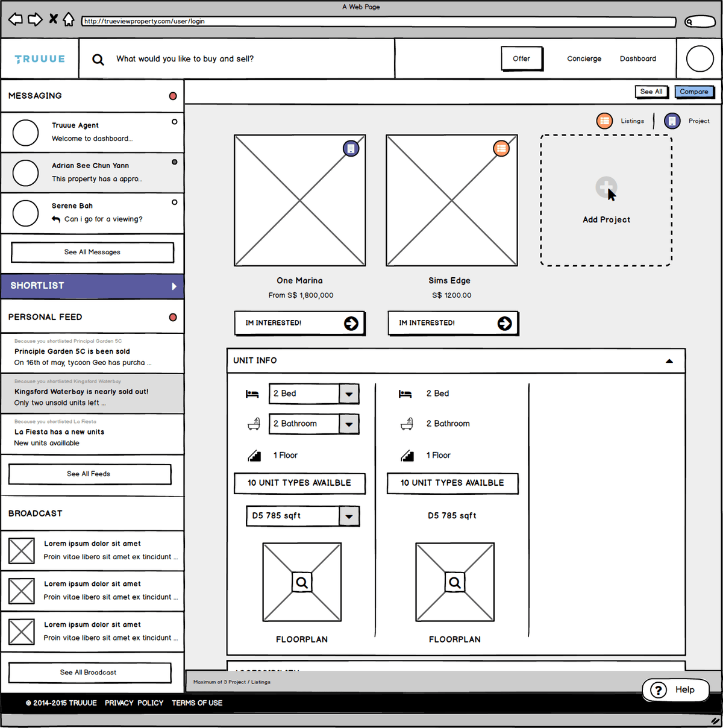Toggle the read dot on the Adrian See Chun Yann message
The height and width of the screenshot is (728, 723).
pyautogui.click(x=175, y=162)
